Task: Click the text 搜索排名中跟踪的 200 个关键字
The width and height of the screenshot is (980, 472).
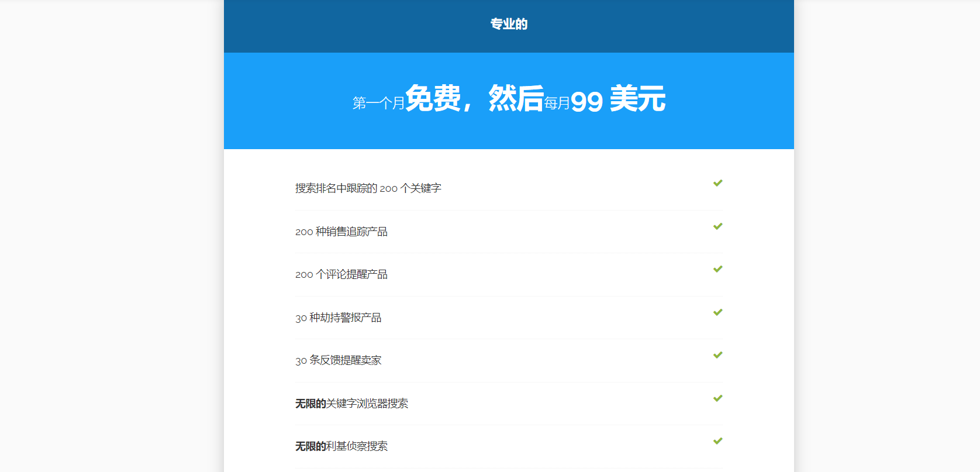Action: click(x=368, y=188)
